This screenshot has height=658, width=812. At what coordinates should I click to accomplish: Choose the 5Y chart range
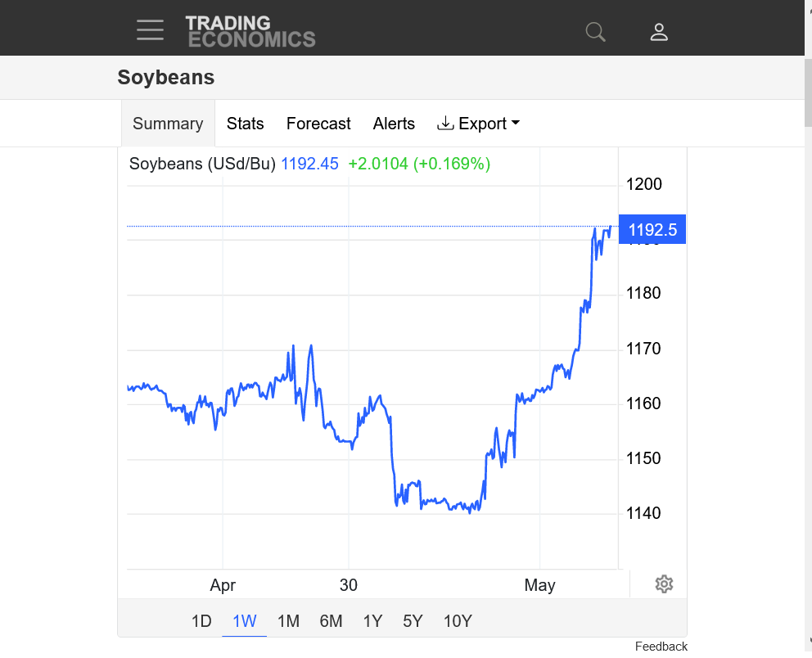[x=413, y=621]
